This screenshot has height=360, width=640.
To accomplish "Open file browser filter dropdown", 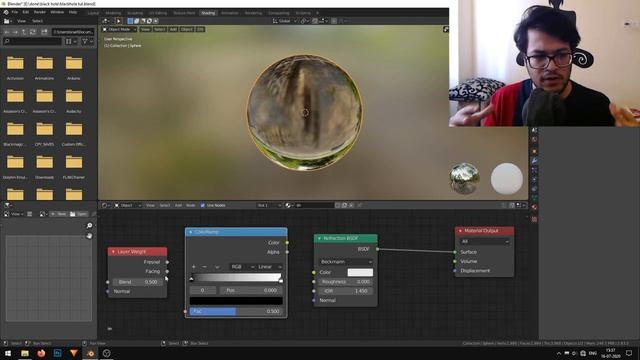I will pos(87,41).
